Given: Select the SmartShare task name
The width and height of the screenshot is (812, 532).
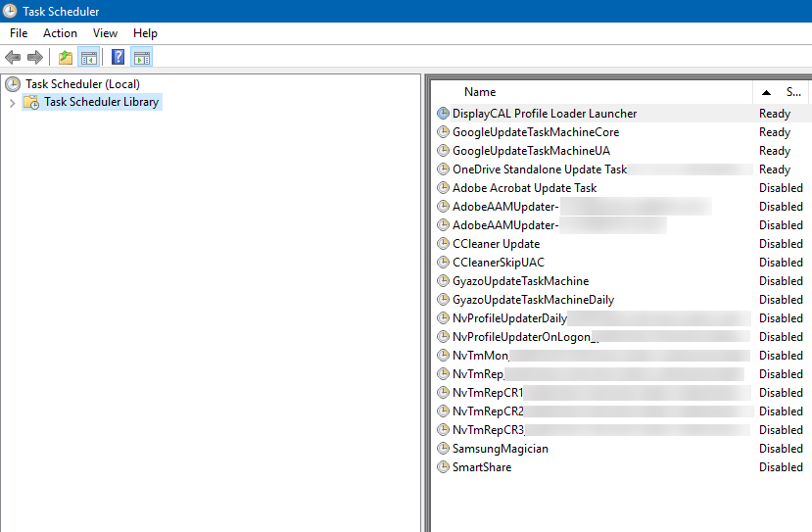Looking at the screenshot, I should coord(482,467).
